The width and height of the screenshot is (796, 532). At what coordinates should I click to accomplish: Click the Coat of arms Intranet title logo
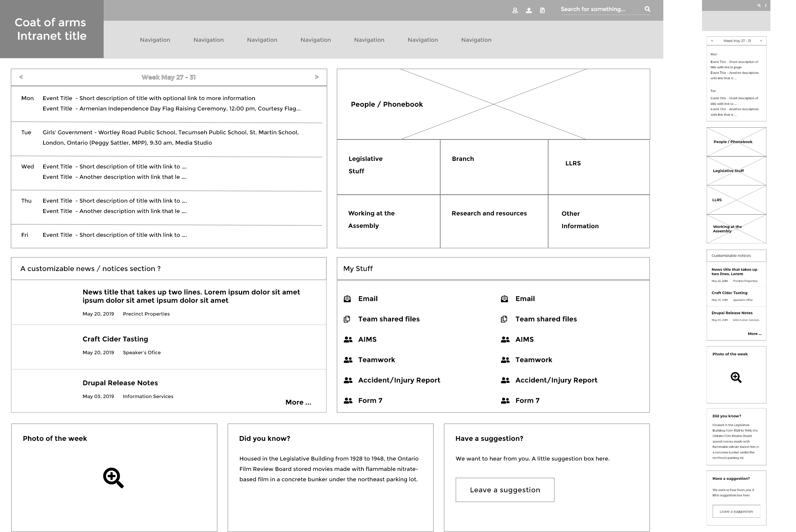coord(52,29)
